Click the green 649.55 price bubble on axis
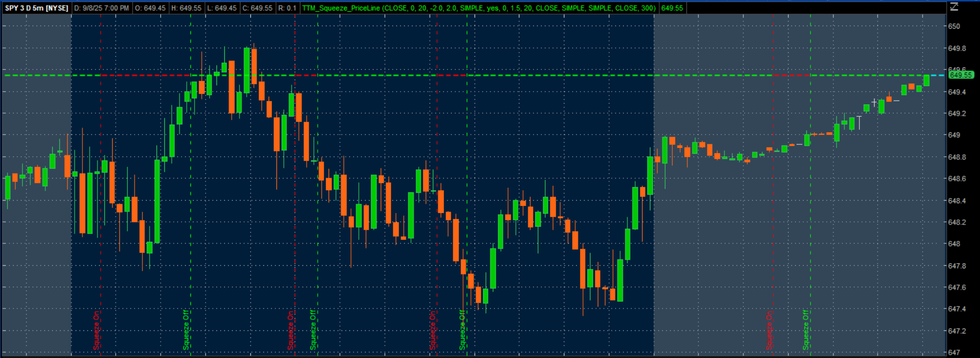This screenshot has height=358, width=980. coord(960,75)
